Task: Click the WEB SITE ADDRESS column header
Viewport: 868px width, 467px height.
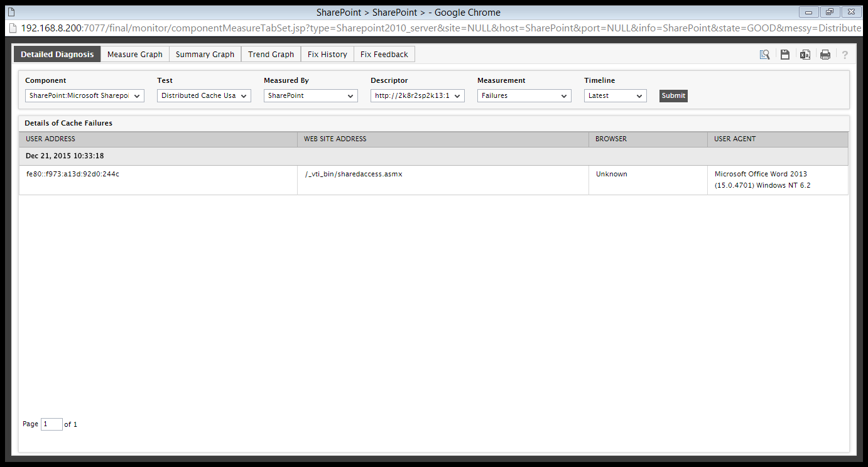Action: point(443,139)
